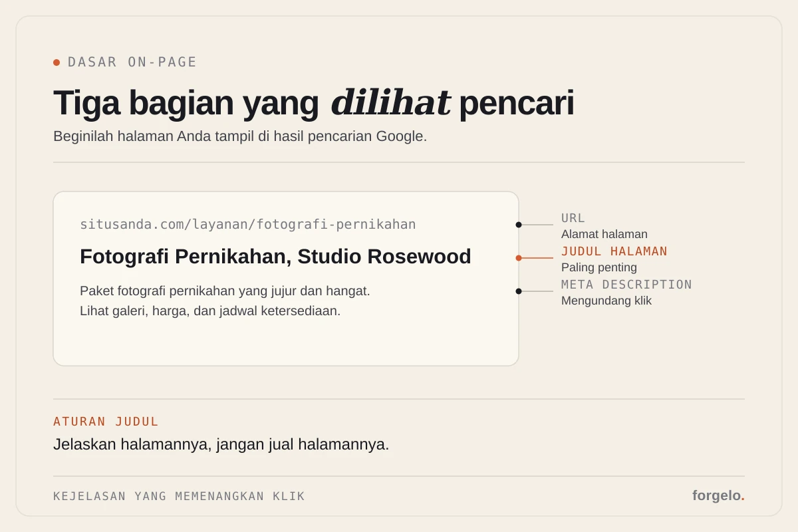The height and width of the screenshot is (532, 798).
Task: Click the line 'Paket fotografi pernikahan yang jujur'
Action: 225,291
